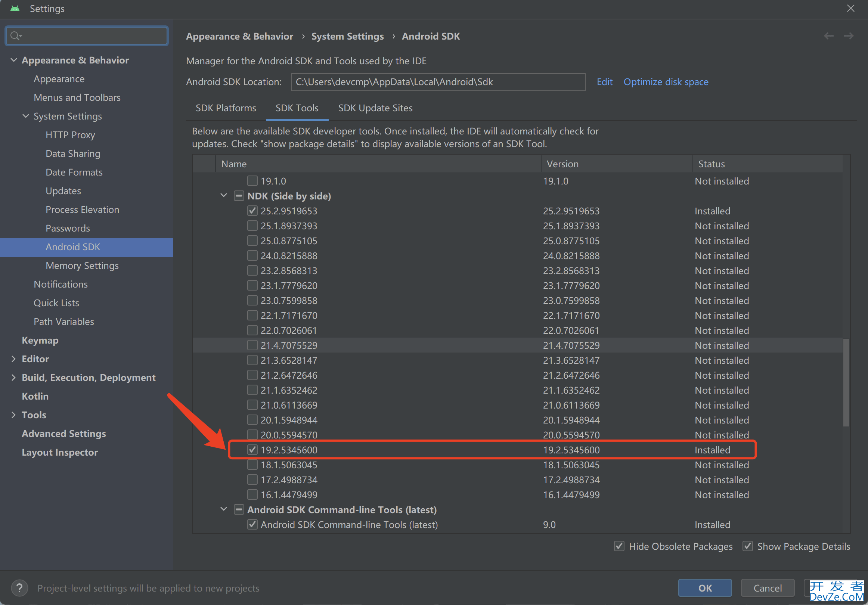Collapse NDK (Side by side) group

pos(224,195)
